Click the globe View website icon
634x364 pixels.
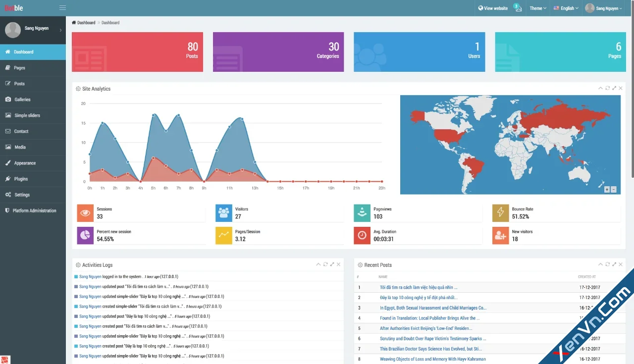pyautogui.click(x=480, y=8)
